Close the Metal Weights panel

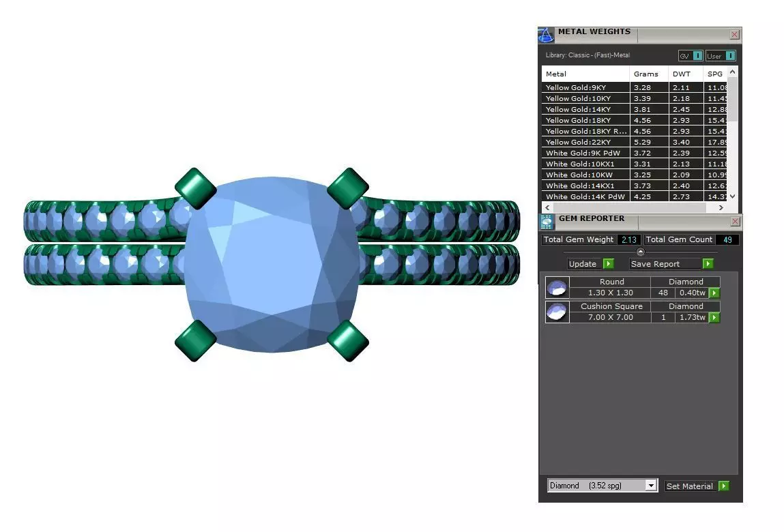pyautogui.click(x=734, y=35)
